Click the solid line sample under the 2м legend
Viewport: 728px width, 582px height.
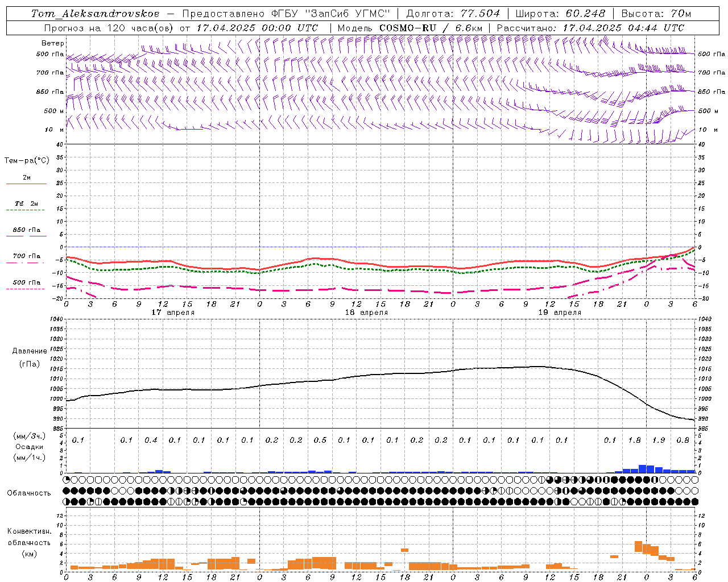26,184
